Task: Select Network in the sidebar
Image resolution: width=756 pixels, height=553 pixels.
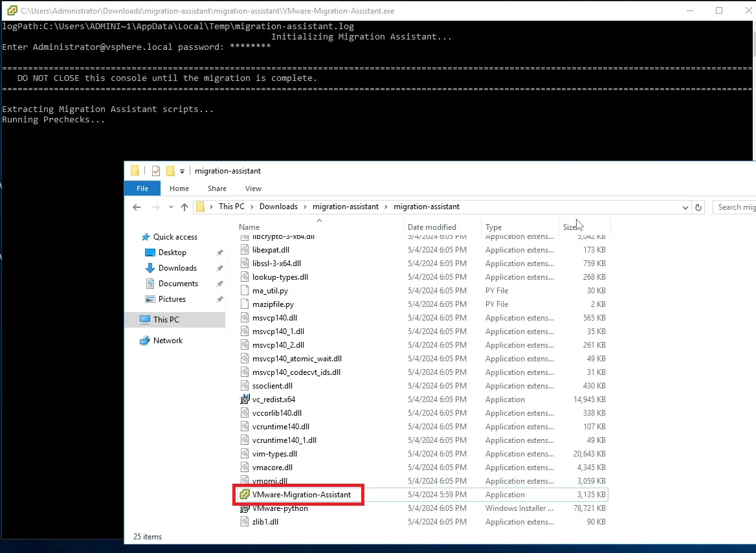Action: pos(166,340)
